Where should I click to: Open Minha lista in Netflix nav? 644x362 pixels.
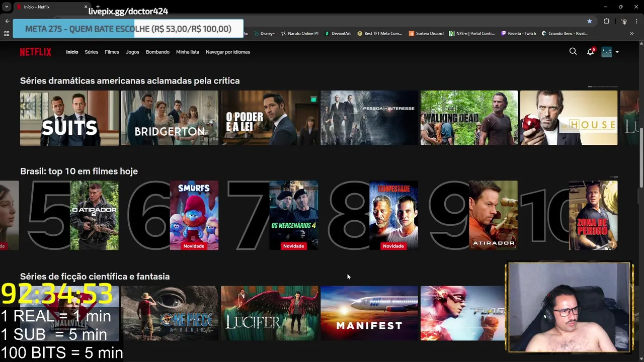[x=188, y=52]
